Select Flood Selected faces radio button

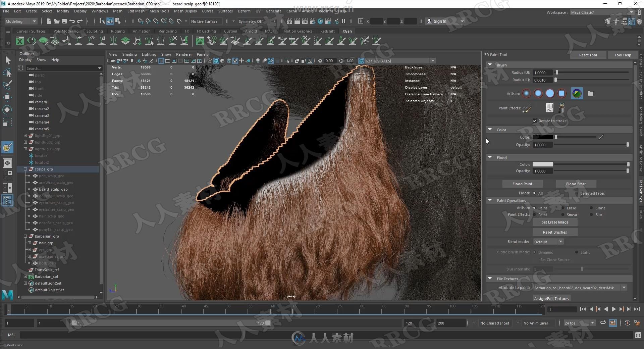[x=577, y=193]
